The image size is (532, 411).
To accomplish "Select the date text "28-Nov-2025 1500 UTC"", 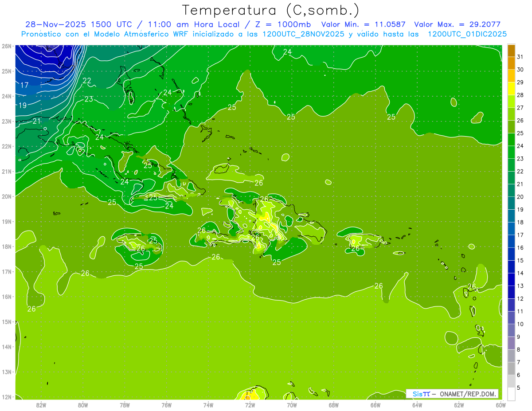I will 78,24.
